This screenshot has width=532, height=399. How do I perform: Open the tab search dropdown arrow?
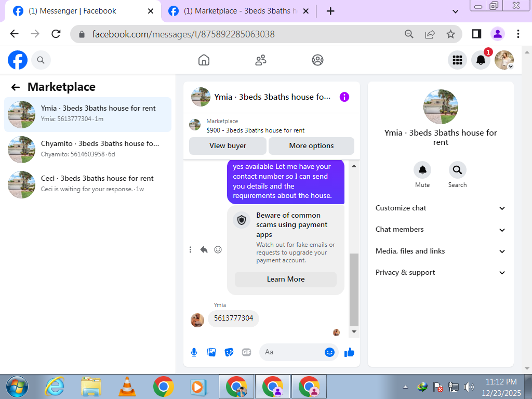pyautogui.click(x=455, y=11)
